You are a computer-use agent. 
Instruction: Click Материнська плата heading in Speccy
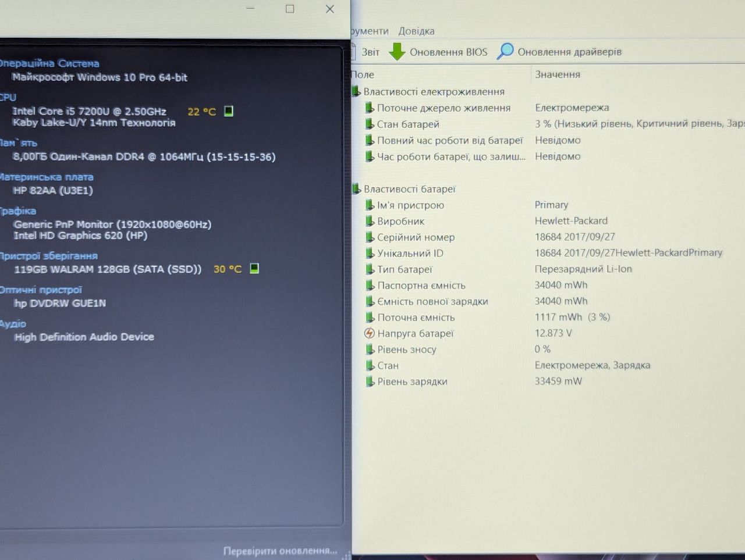tap(47, 177)
